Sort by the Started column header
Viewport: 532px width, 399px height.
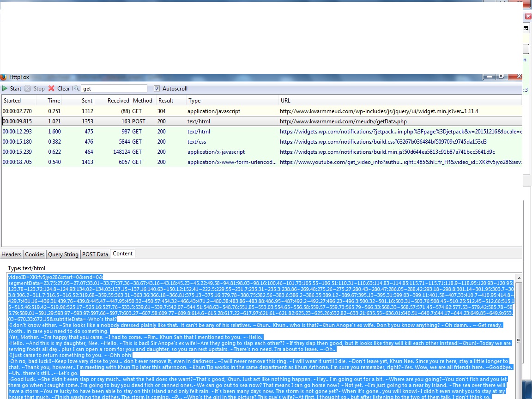coord(19,100)
